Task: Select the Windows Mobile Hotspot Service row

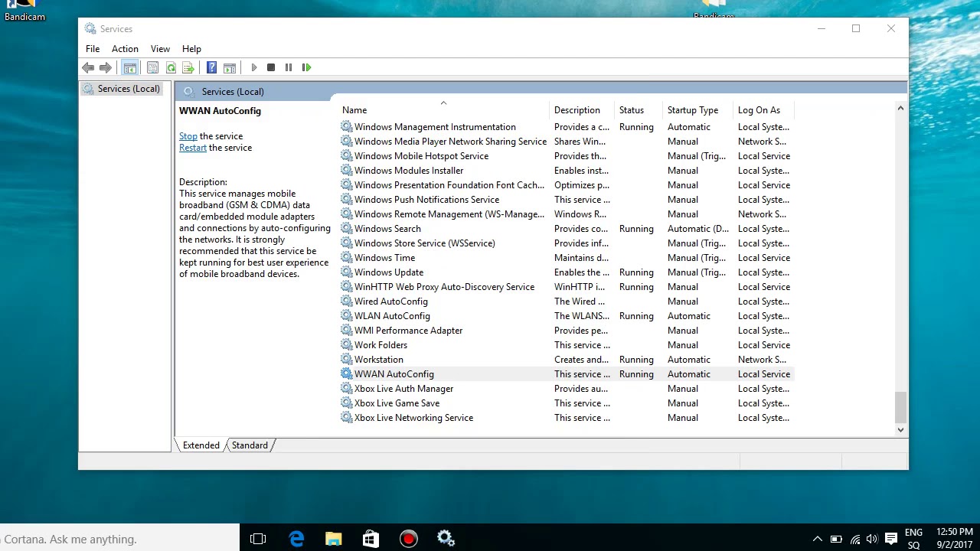Action: [x=567, y=156]
